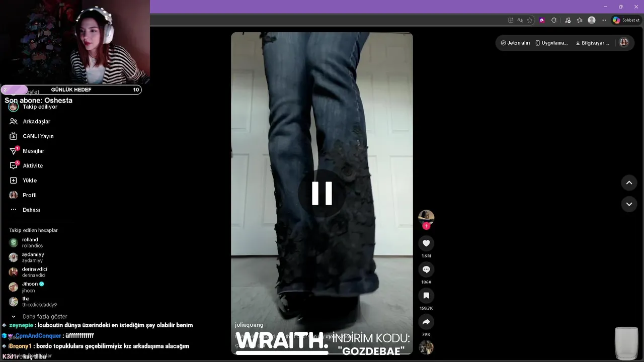Open Copilot Sohbet et button

(626, 20)
